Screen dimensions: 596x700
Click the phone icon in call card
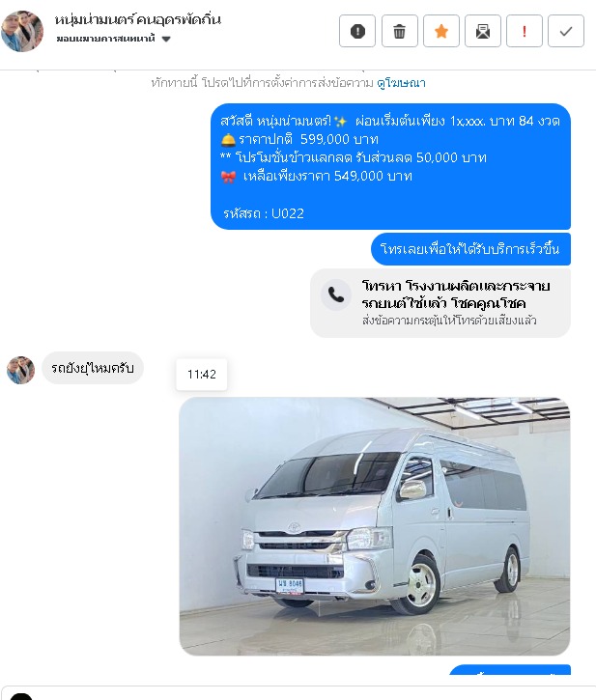click(x=336, y=294)
